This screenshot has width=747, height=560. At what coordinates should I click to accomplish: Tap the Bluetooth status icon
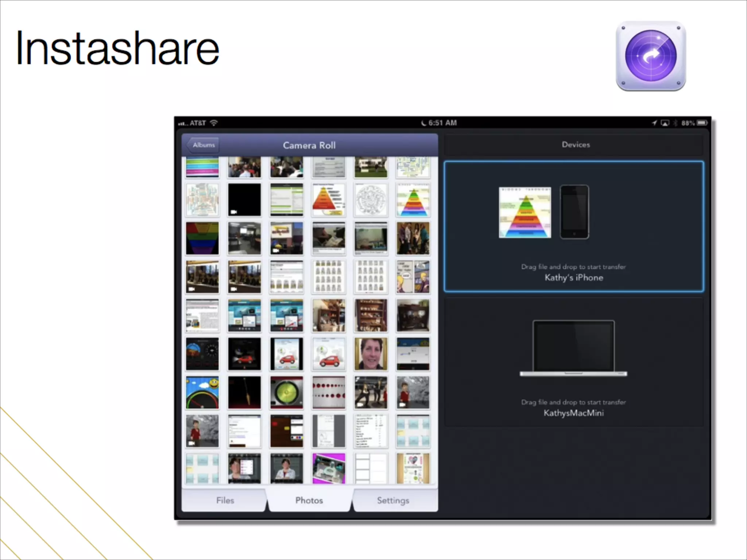click(675, 123)
